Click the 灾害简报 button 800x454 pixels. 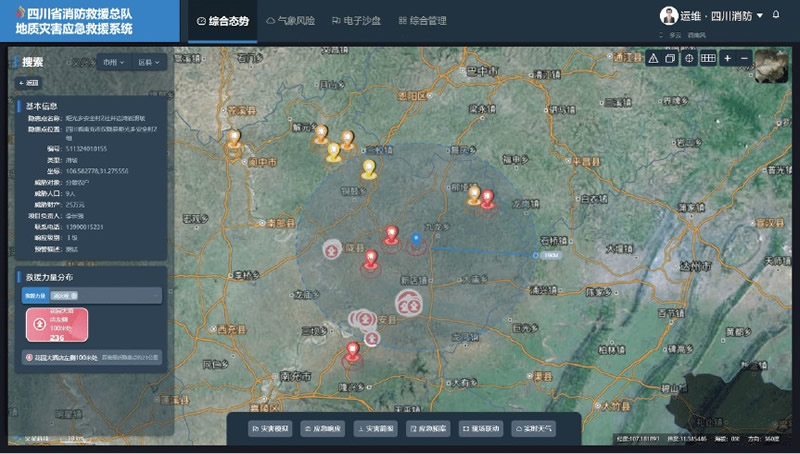376,428
